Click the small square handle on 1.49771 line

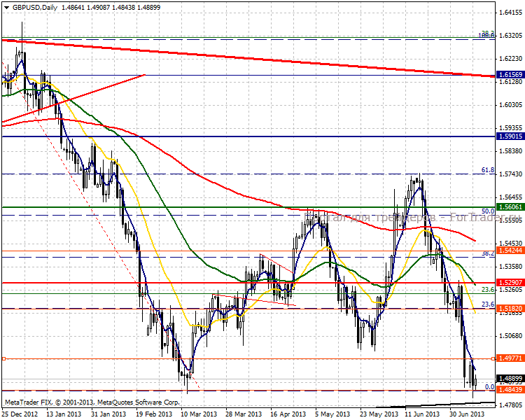click(x=3, y=358)
